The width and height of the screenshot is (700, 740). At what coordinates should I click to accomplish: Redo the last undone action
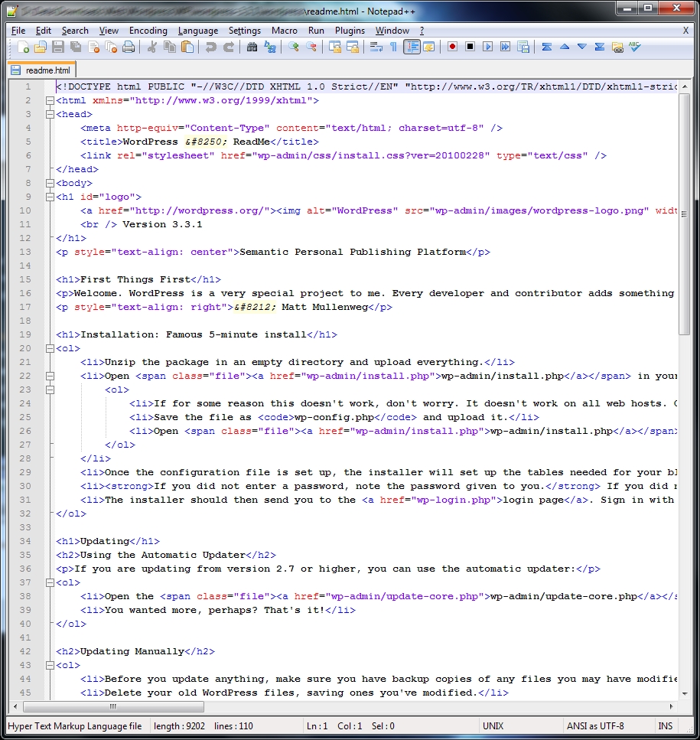click(228, 47)
